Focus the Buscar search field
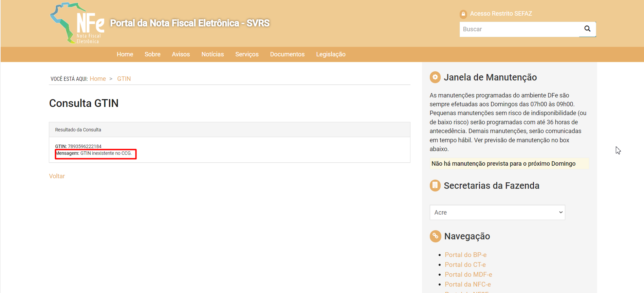 tap(519, 29)
